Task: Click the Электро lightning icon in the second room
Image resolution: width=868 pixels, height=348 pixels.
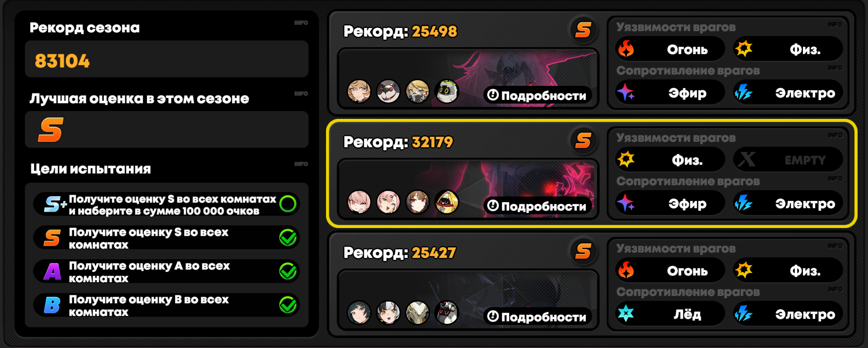Action: [x=743, y=203]
